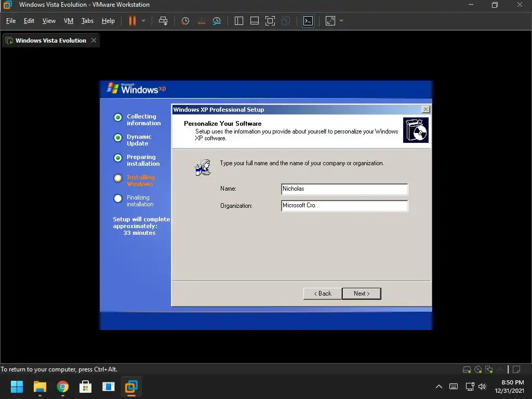Click the touch keyboard tray icon
The width and height of the screenshot is (532, 399).
click(x=454, y=387)
